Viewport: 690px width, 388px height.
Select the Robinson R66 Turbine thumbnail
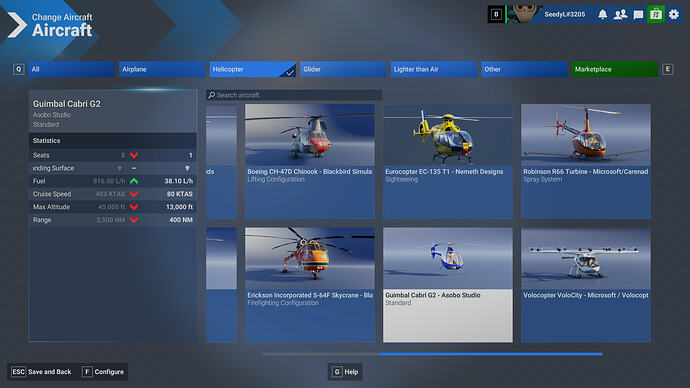(x=586, y=135)
